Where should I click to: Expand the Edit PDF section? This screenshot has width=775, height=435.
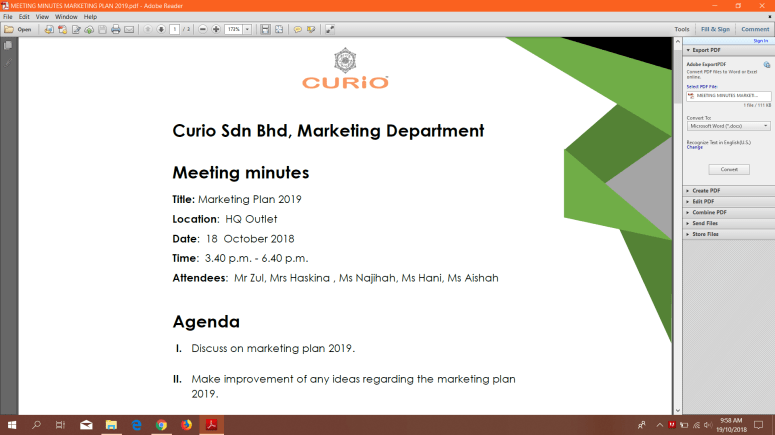tap(729, 202)
